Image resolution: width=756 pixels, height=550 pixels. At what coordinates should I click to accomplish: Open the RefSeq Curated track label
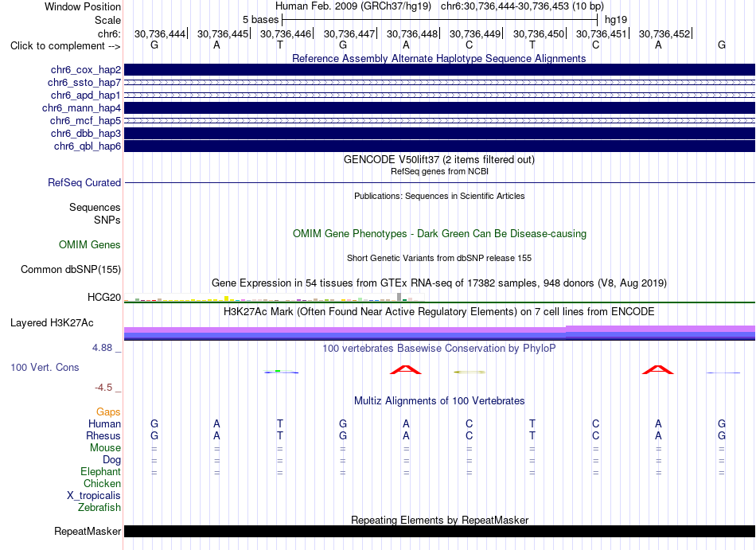point(84,183)
